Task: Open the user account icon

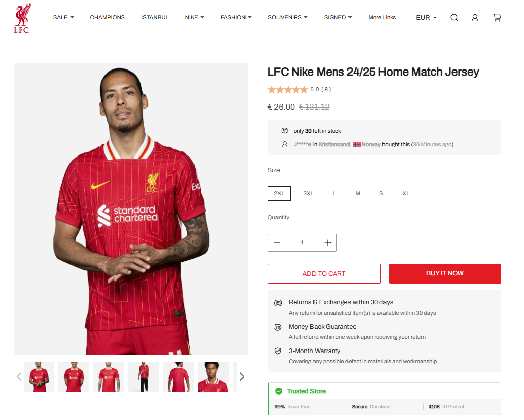Action: (x=474, y=18)
